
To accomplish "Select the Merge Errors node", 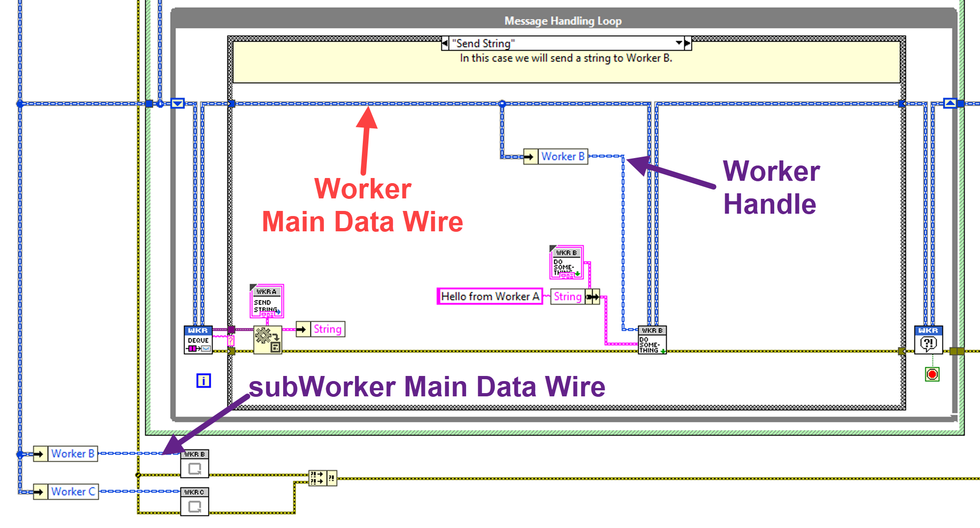I will [322, 477].
